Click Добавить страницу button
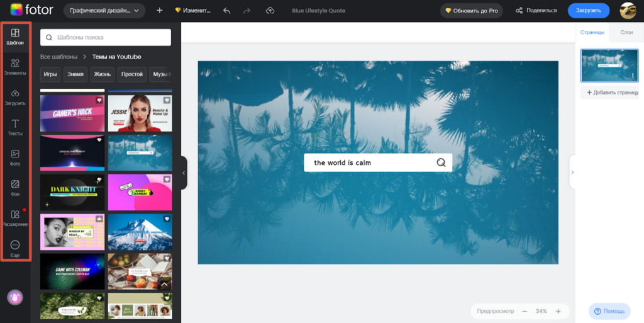Screen dimensions: 644x323 click(x=609, y=93)
